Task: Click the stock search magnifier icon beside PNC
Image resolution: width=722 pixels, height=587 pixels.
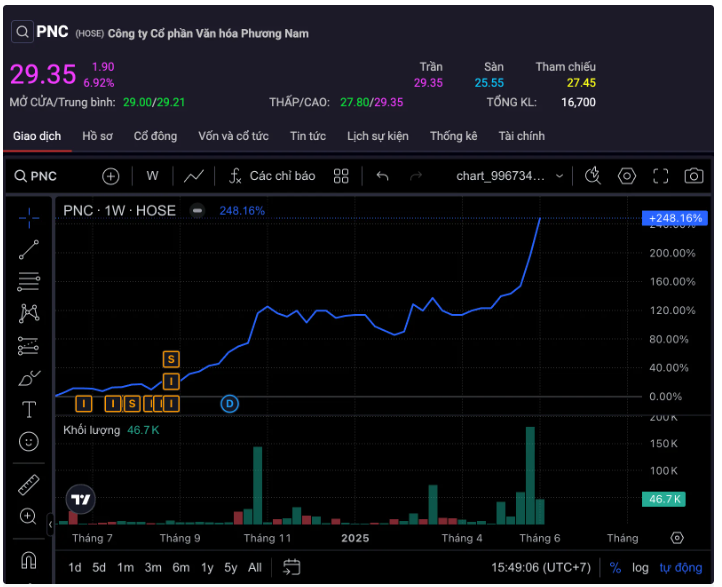Action: (x=22, y=32)
